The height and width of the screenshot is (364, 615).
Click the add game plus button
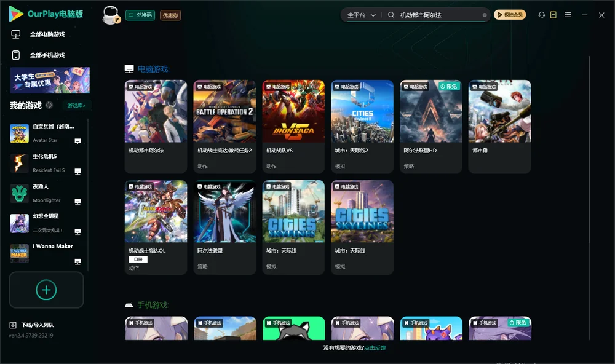coord(46,290)
